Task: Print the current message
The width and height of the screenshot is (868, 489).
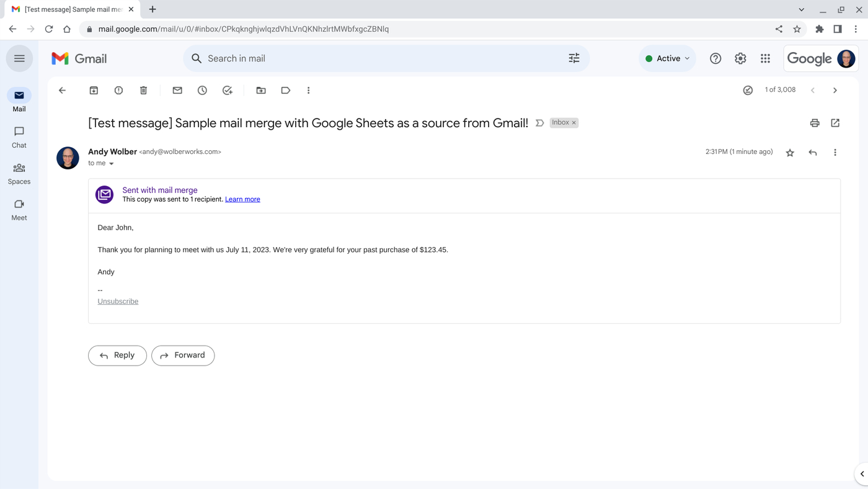Action: pos(814,122)
